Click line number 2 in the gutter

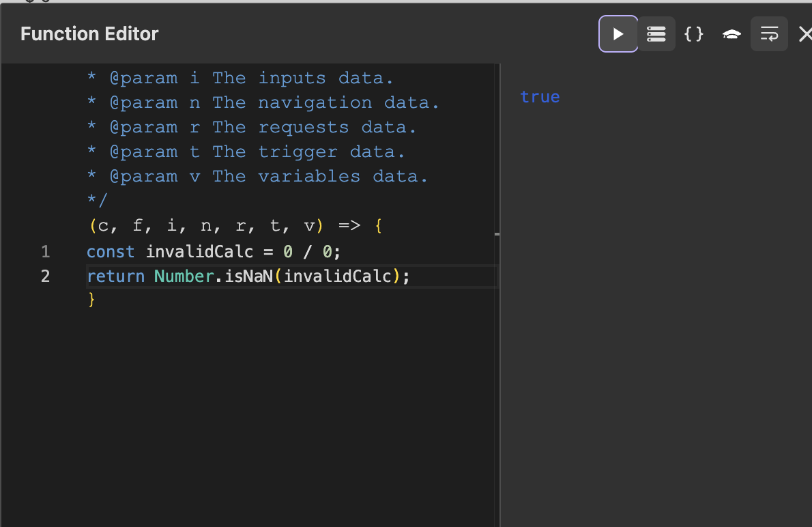[46, 276]
